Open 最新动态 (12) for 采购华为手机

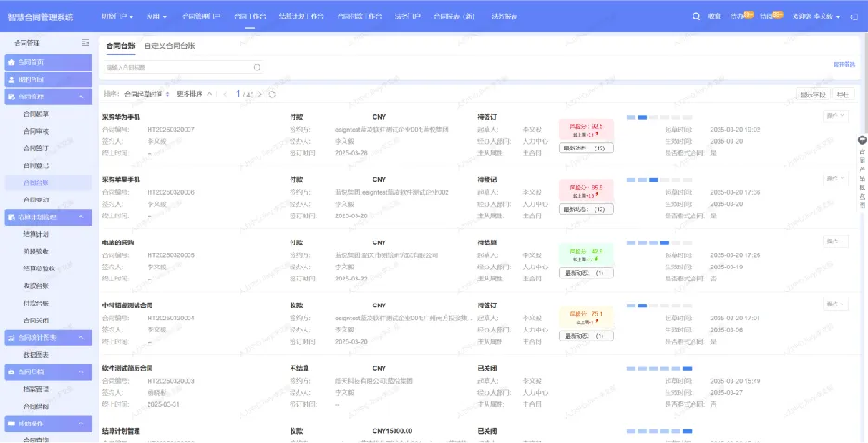tap(586, 148)
